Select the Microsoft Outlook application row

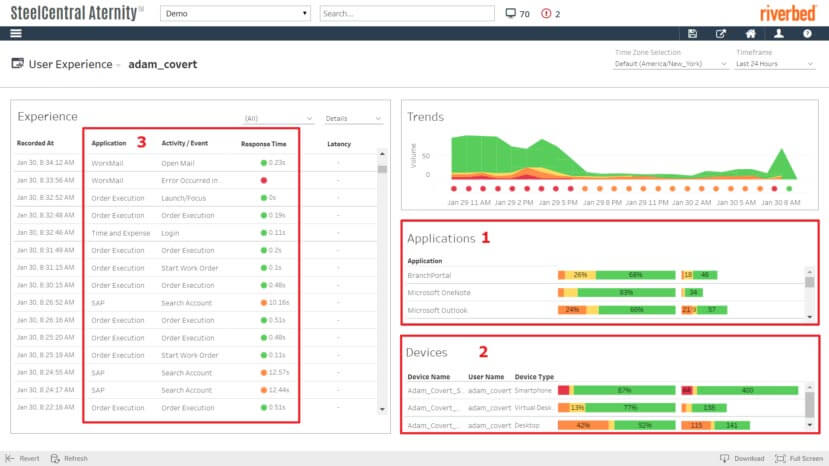click(x=605, y=310)
